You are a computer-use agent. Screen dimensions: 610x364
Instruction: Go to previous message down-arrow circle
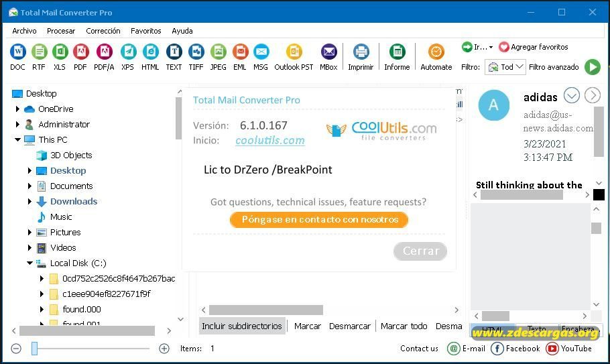(x=572, y=95)
